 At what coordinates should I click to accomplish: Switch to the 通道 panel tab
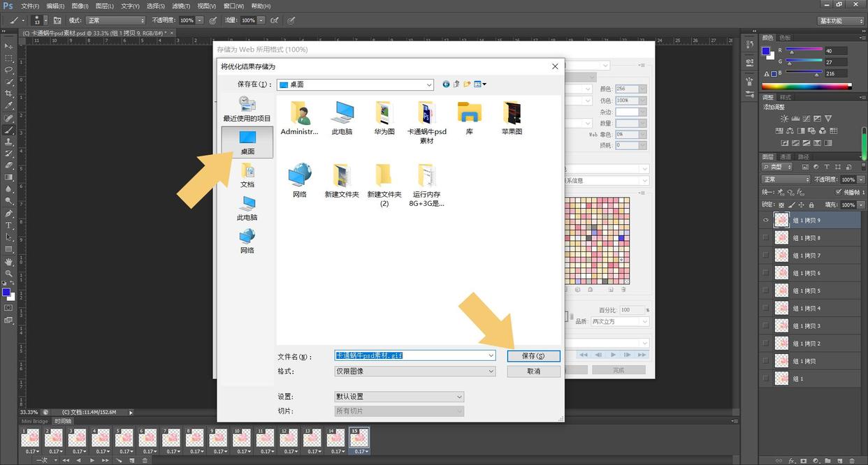point(786,156)
